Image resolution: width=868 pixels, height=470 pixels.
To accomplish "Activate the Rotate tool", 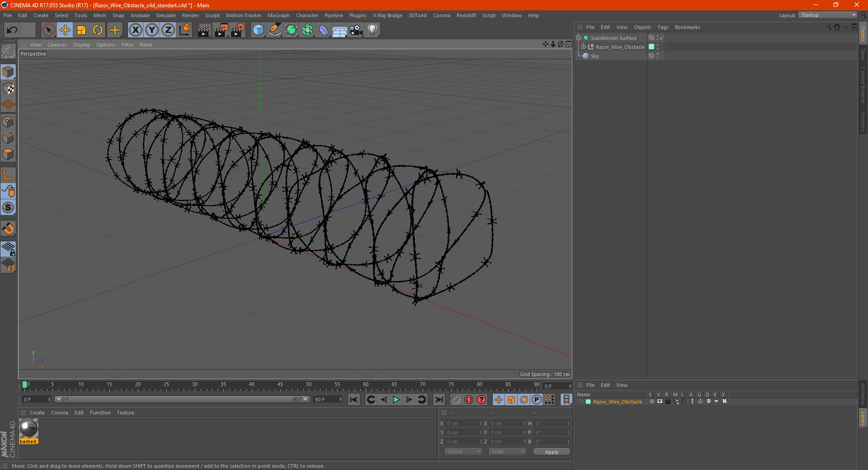I will click(x=98, y=30).
